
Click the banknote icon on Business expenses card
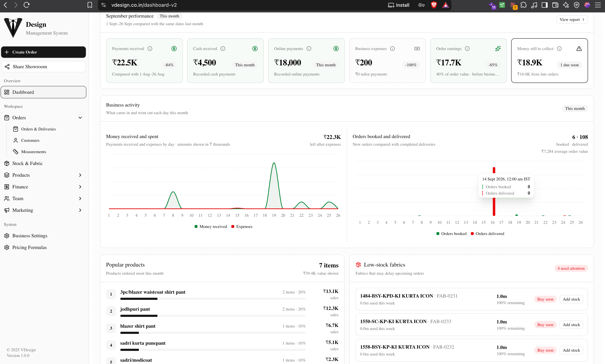417,49
